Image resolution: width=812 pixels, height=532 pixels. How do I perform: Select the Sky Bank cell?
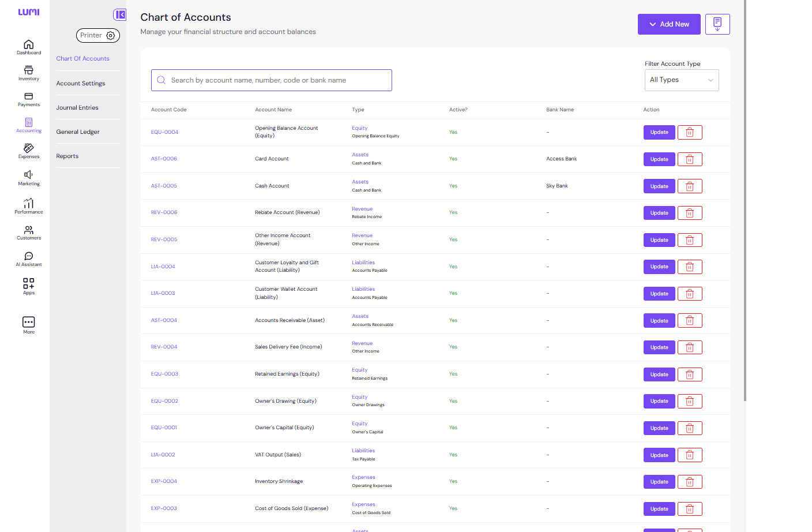coord(557,186)
